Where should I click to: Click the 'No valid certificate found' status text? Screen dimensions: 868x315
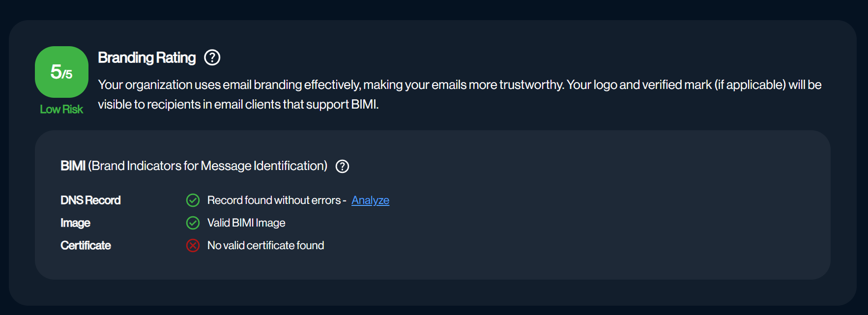[265, 245]
